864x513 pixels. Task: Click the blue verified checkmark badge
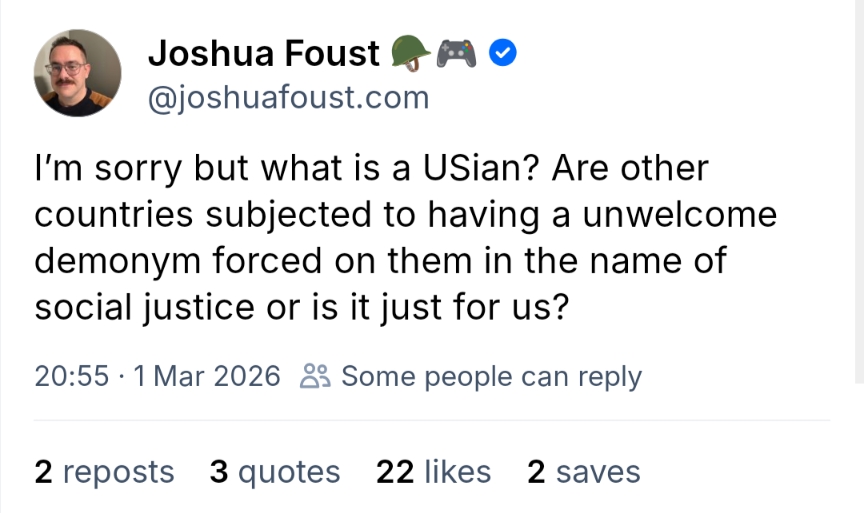click(x=502, y=53)
